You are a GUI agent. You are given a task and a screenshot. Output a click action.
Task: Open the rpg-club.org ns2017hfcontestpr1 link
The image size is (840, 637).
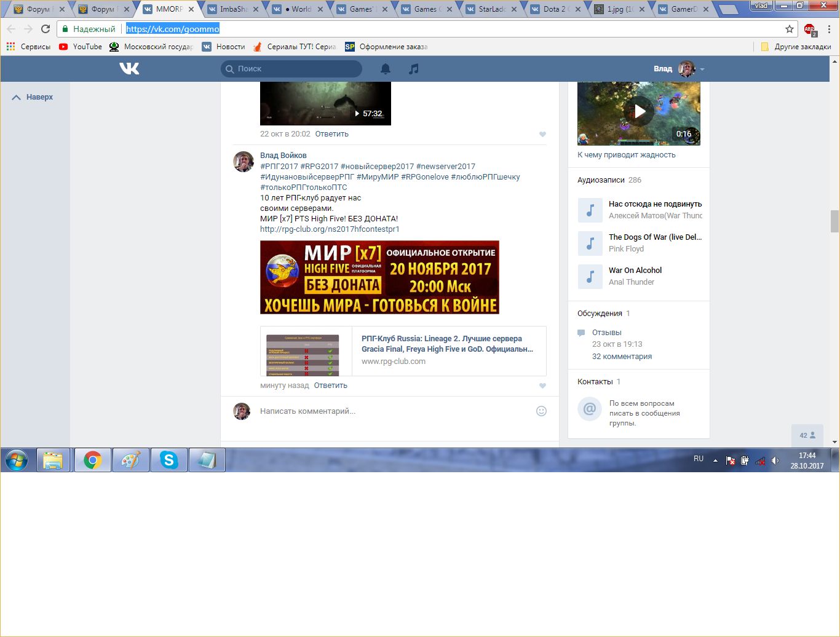tap(330, 229)
